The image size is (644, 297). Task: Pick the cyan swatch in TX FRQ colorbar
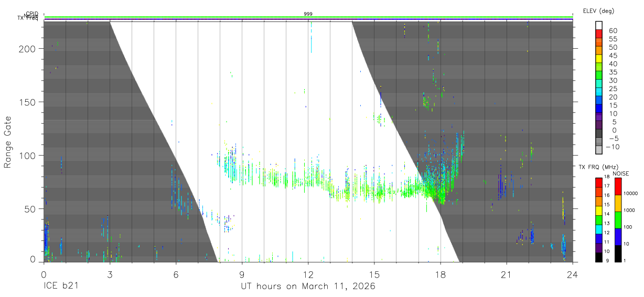pyautogui.click(x=598, y=229)
